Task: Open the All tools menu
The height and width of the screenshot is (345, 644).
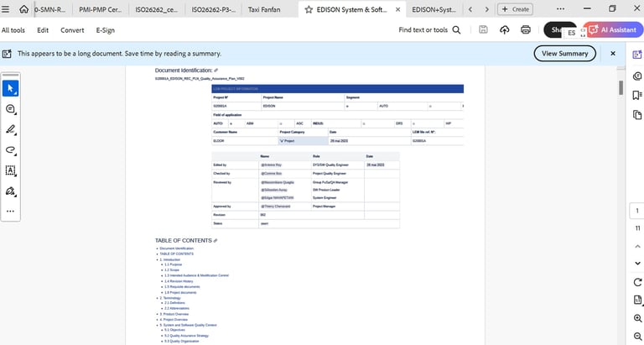Action: [x=13, y=30]
